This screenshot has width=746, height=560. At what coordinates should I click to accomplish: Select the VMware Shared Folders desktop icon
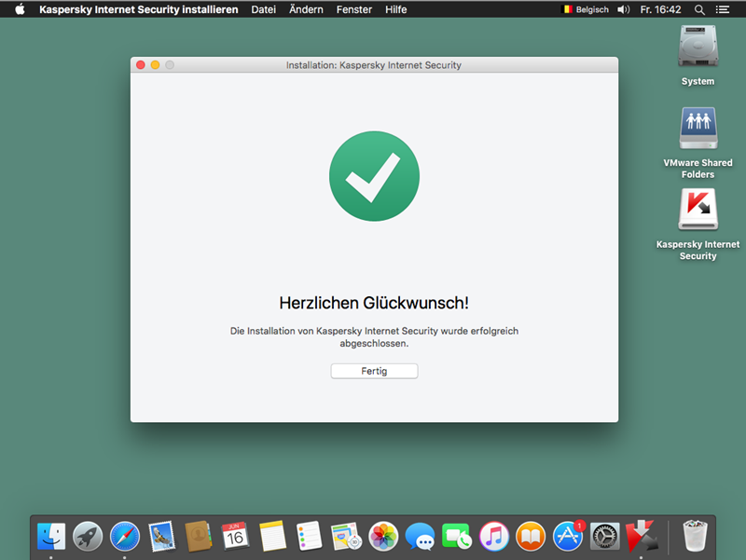[698, 129]
